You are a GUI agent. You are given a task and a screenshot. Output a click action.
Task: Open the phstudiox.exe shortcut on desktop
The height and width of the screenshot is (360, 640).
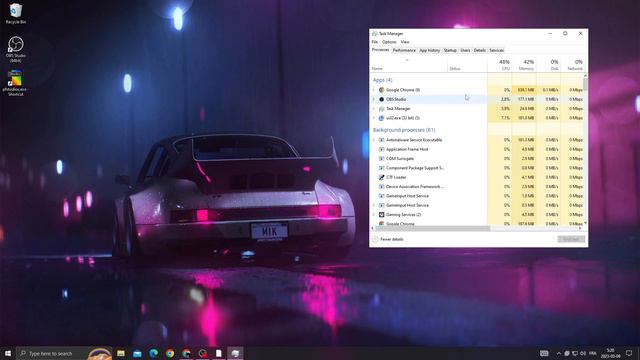[x=16, y=83]
